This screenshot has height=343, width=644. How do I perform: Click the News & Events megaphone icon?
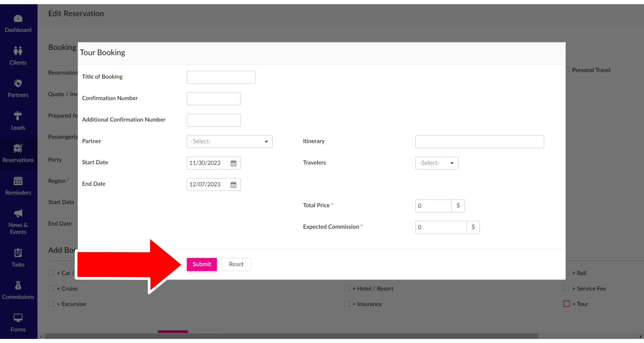pyautogui.click(x=18, y=214)
